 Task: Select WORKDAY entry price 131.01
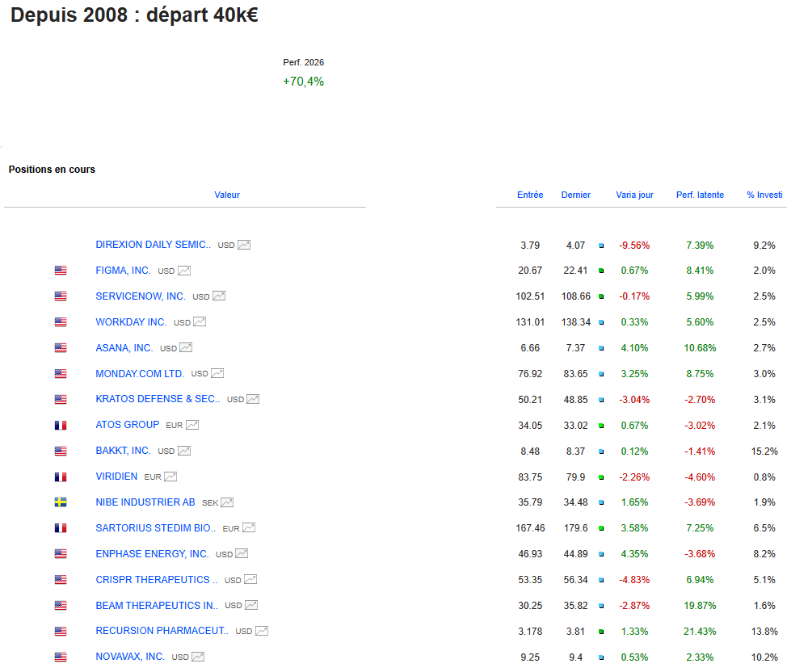(530, 322)
